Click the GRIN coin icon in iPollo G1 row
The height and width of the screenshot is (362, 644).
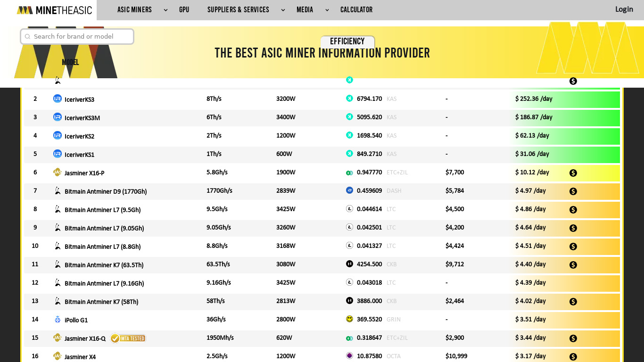[x=349, y=319]
